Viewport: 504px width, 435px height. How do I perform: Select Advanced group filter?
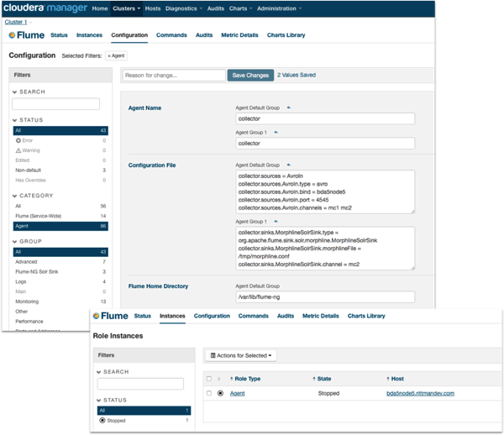tap(60, 262)
